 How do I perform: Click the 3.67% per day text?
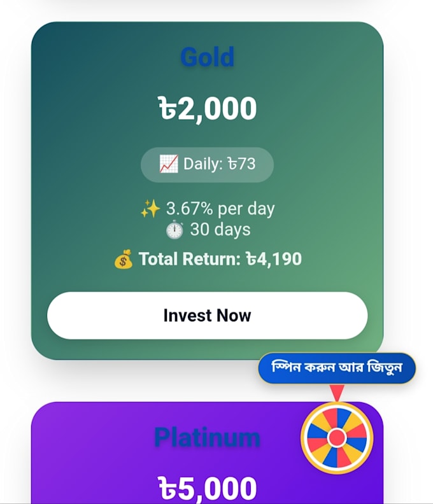(220, 209)
